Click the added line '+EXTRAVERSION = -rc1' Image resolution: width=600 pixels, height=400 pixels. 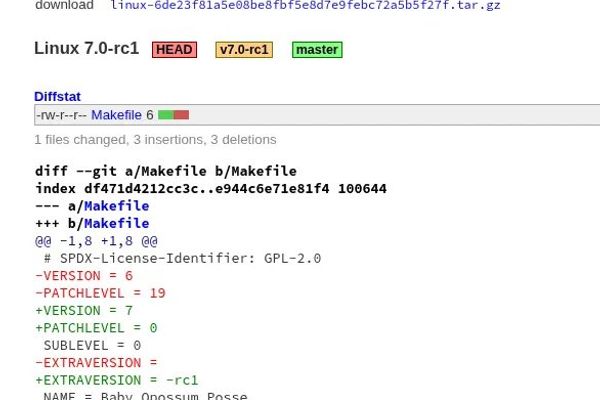117,380
